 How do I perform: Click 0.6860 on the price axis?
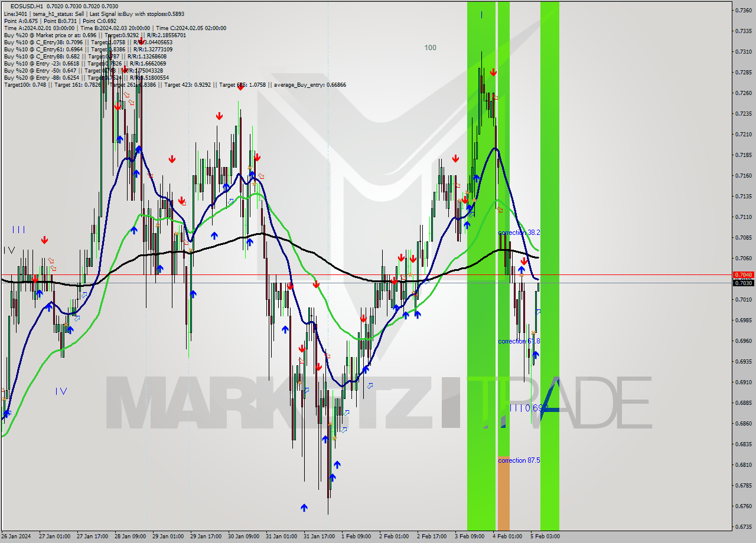pos(742,423)
